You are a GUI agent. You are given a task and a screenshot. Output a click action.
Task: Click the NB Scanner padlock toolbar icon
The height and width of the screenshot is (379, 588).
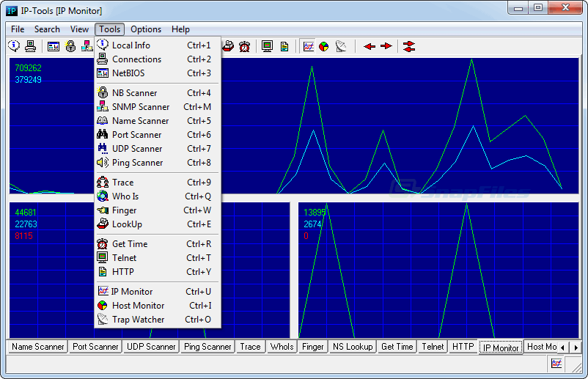click(70, 46)
